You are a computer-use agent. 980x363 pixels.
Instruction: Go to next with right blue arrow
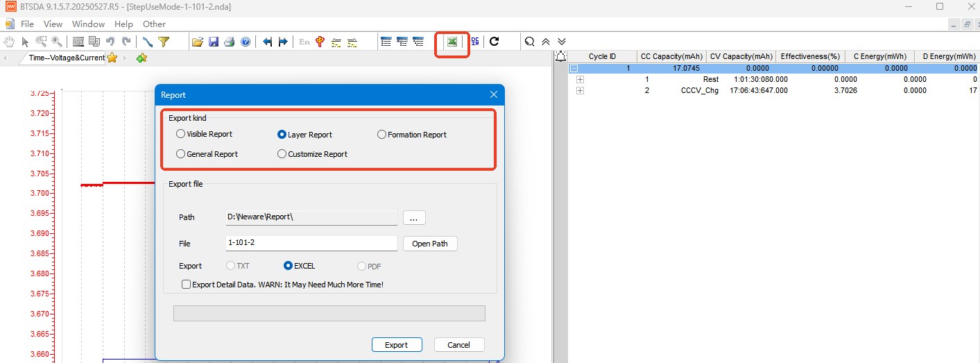coord(283,42)
